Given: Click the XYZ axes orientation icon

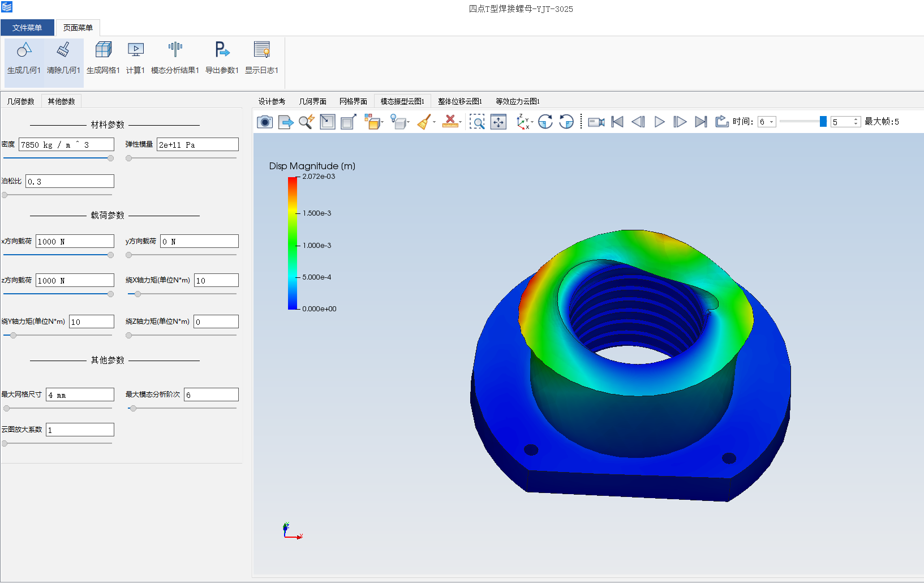Looking at the screenshot, I should [522, 122].
